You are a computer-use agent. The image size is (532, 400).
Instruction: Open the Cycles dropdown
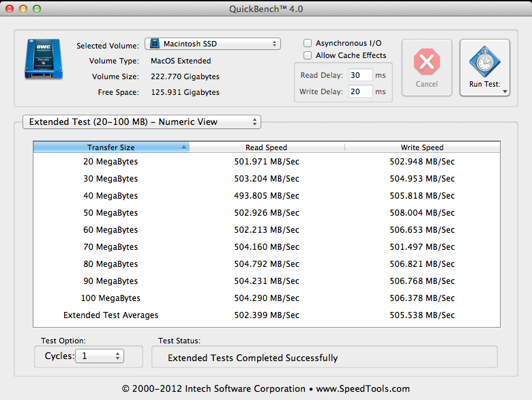point(100,356)
